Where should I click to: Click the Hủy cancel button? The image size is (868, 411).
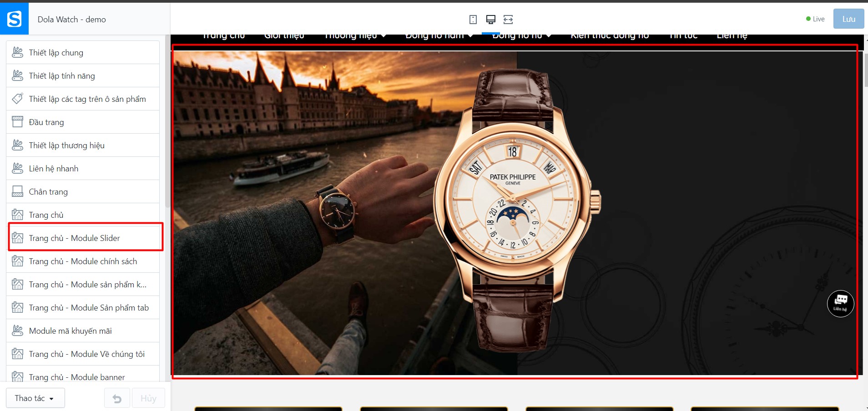[148, 398]
